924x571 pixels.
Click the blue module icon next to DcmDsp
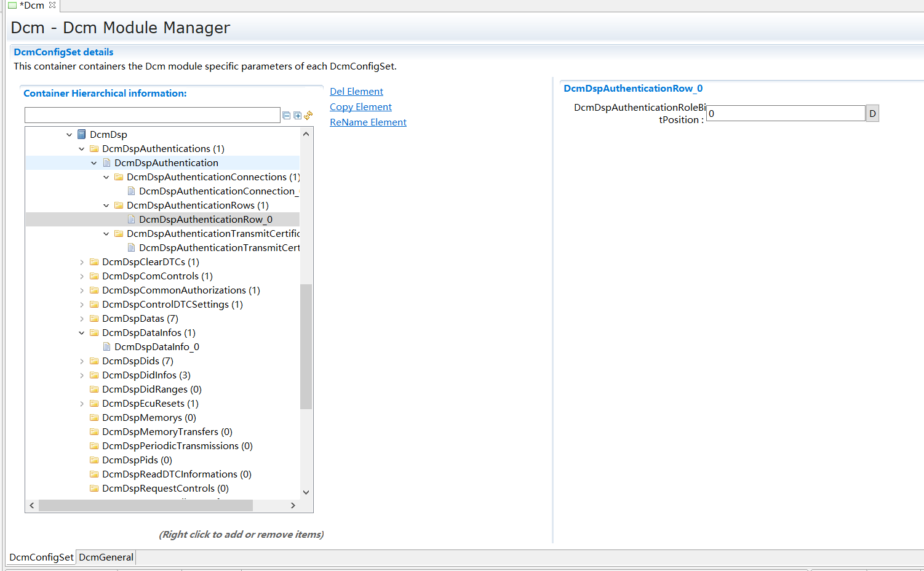click(82, 134)
